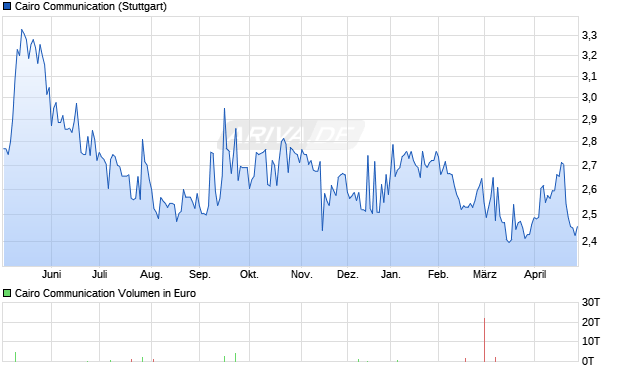Image resolution: width=620 pixels, height=371 pixels.
Task: Click the 20T volume axis label
Action: click(591, 322)
